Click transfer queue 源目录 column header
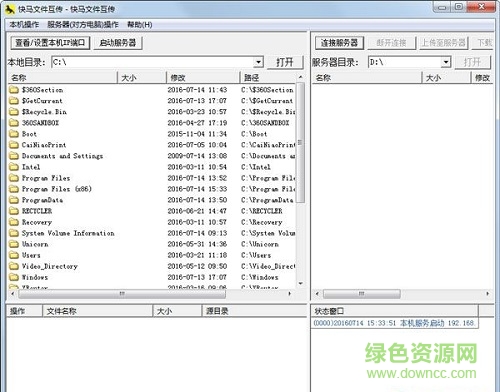Image resolution: width=500 pixels, height=392 pixels. (254, 311)
